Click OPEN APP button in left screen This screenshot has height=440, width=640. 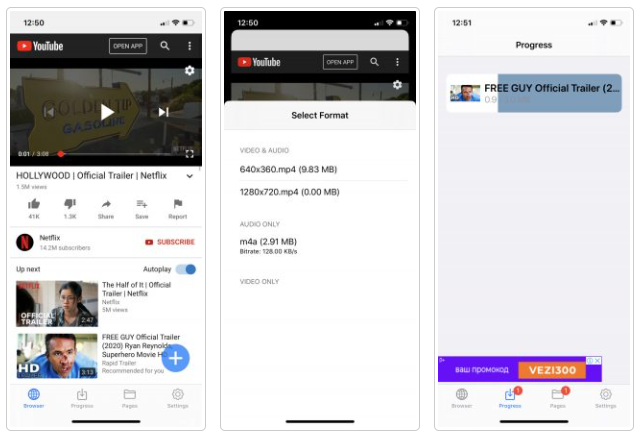coord(128,46)
